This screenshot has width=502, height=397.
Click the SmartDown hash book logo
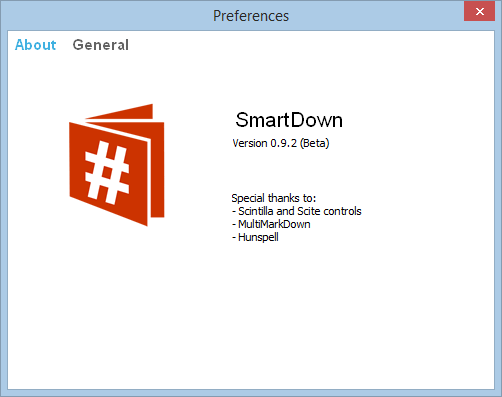tap(117, 165)
